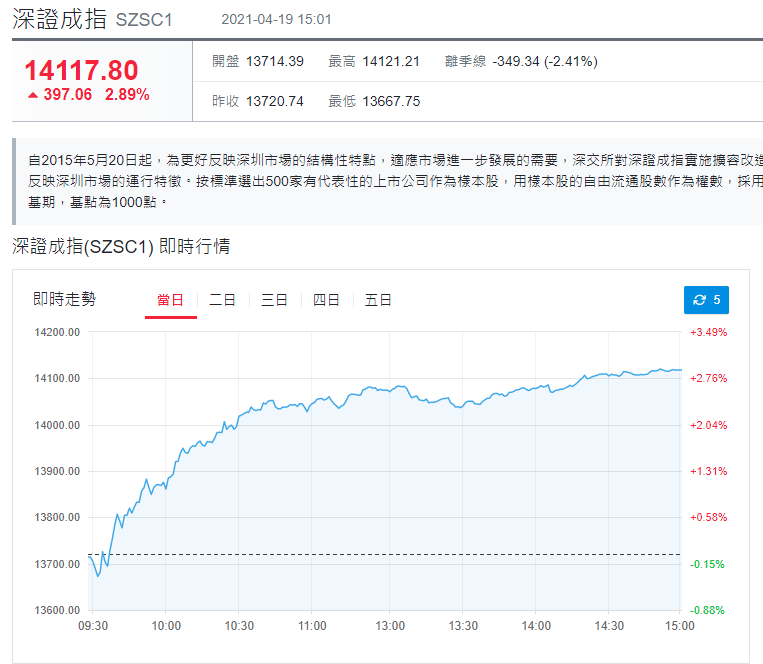Click the 13:00 time axis label

tap(390, 626)
